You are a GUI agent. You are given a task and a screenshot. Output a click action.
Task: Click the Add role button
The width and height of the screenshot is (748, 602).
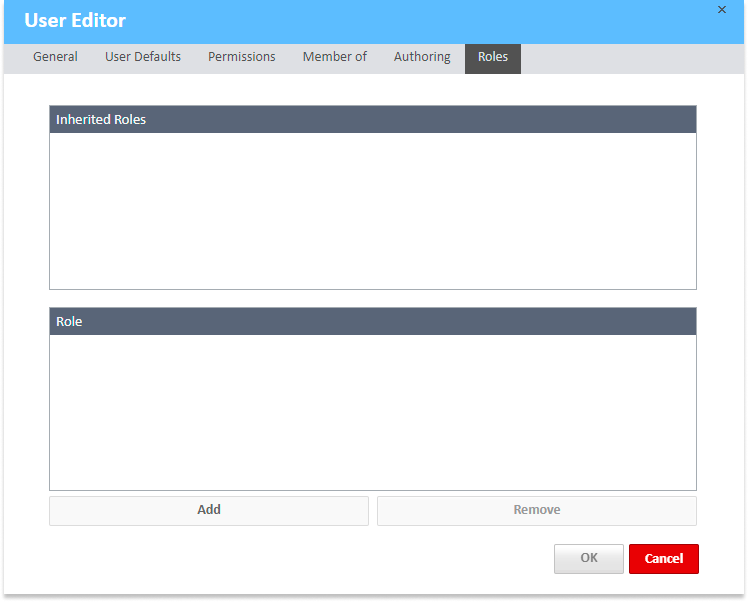(x=209, y=510)
